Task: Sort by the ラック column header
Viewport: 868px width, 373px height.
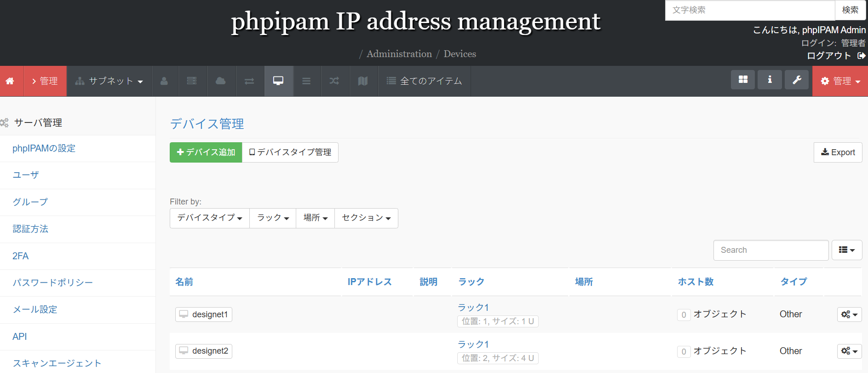Action: click(x=471, y=282)
